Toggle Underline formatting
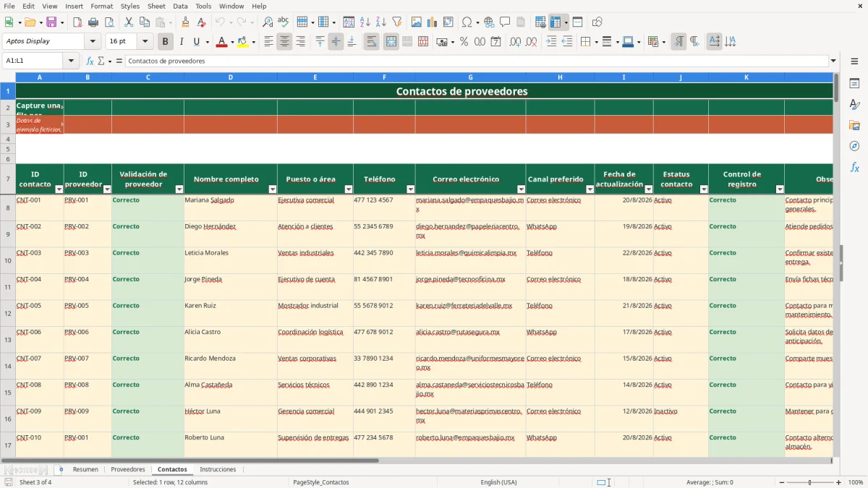This screenshot has width=868, height=488. tap(196, 42)
